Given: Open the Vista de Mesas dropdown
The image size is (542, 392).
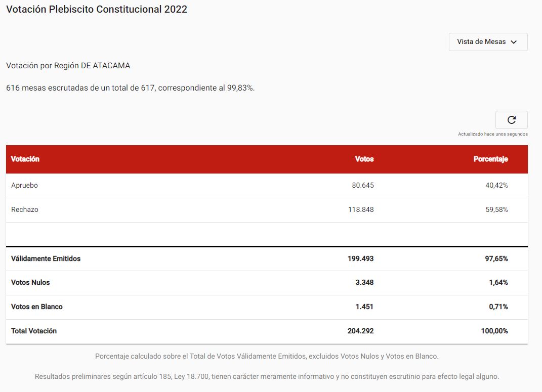Looking at the screenshot, I should click(x=488, y=42).
